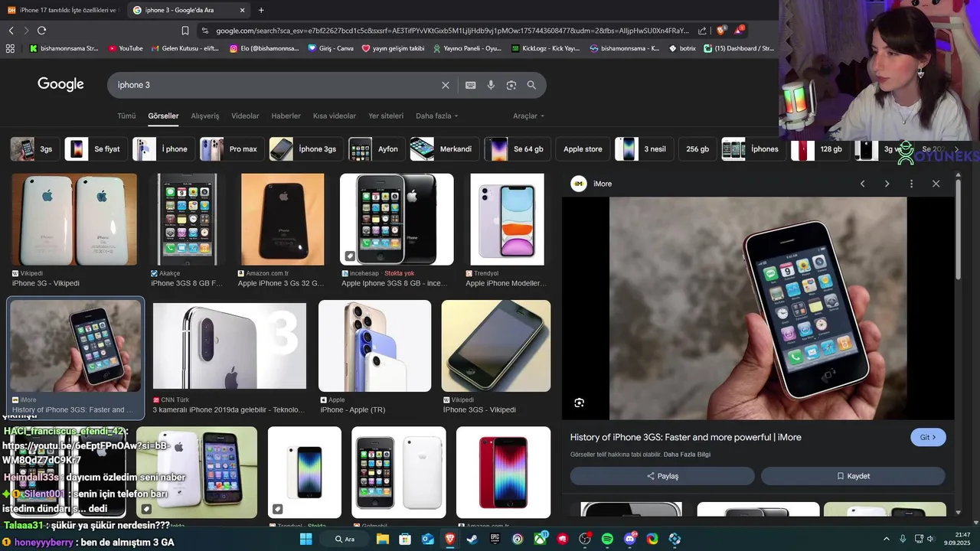The width and height of the screenshot is (980, 551).
Task: Open volume control in system tray
Action: pyautogui.click(x=931, y=539)
